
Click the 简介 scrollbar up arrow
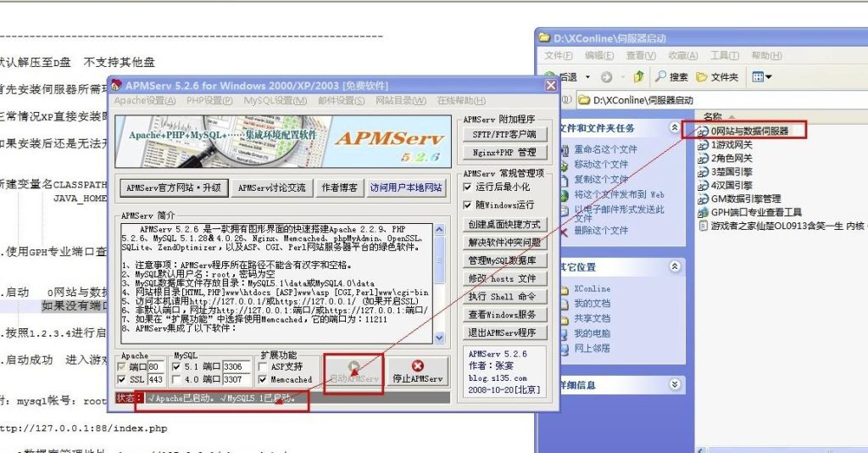click(440, 229)
